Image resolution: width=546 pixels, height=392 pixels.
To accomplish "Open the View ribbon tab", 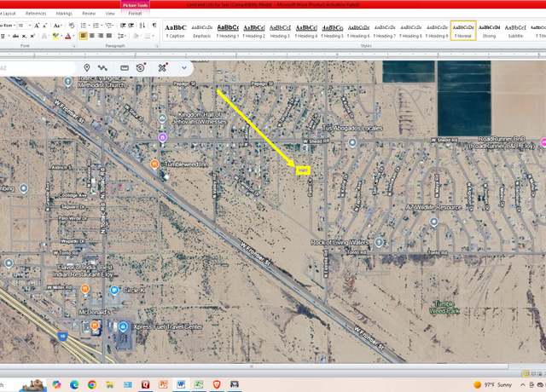I will tap(110, 14).
